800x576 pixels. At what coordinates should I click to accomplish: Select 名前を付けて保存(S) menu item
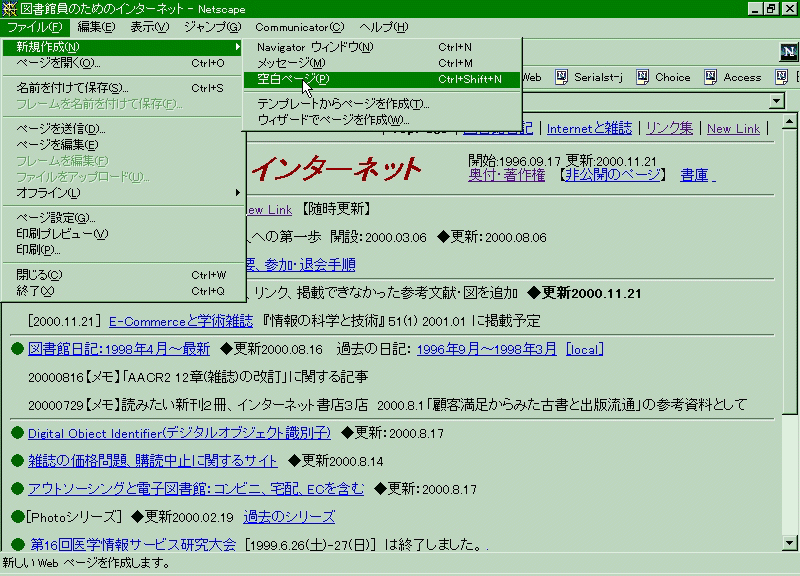coord(122,88)
